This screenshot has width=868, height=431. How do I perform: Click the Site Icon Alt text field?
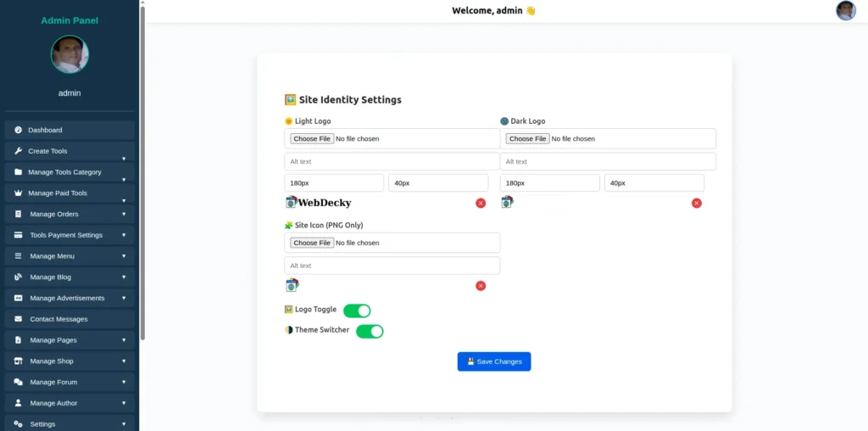(x=392, y=266)
